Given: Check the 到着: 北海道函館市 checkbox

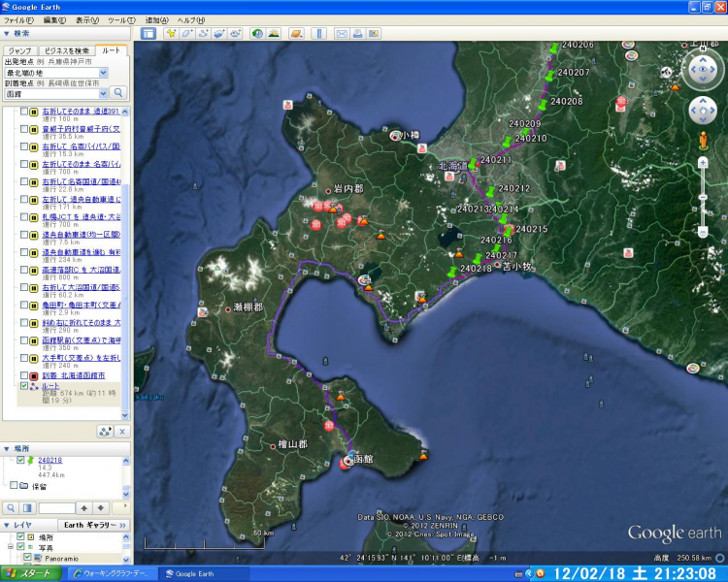Looking at the screenshot, I should (24, 375).
